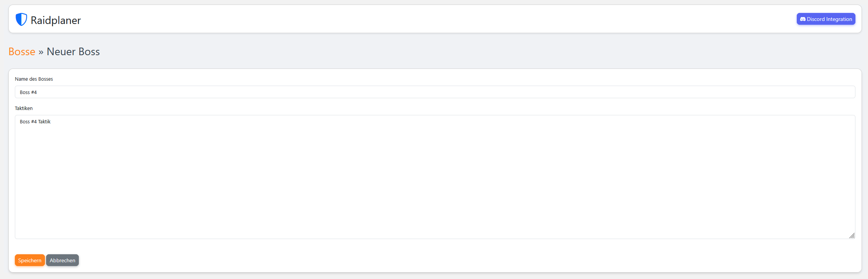Image resolution: width=868 pixels, height=279 pixels.
Task: Click the Abbrechen button
Action: (62, 260)
